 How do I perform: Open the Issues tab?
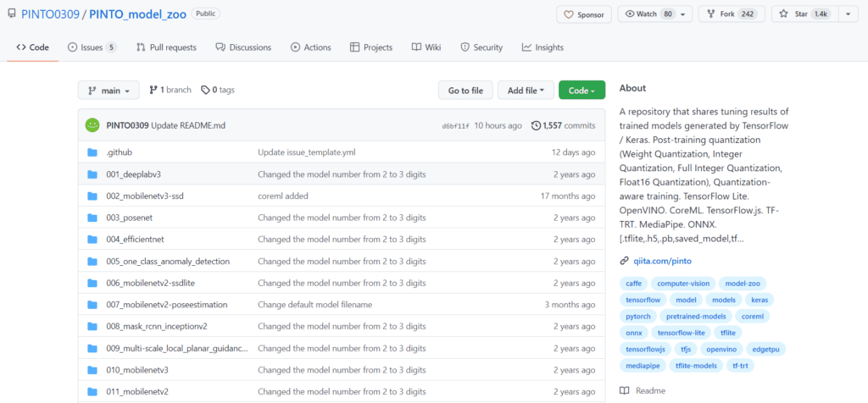pos(92,47)
